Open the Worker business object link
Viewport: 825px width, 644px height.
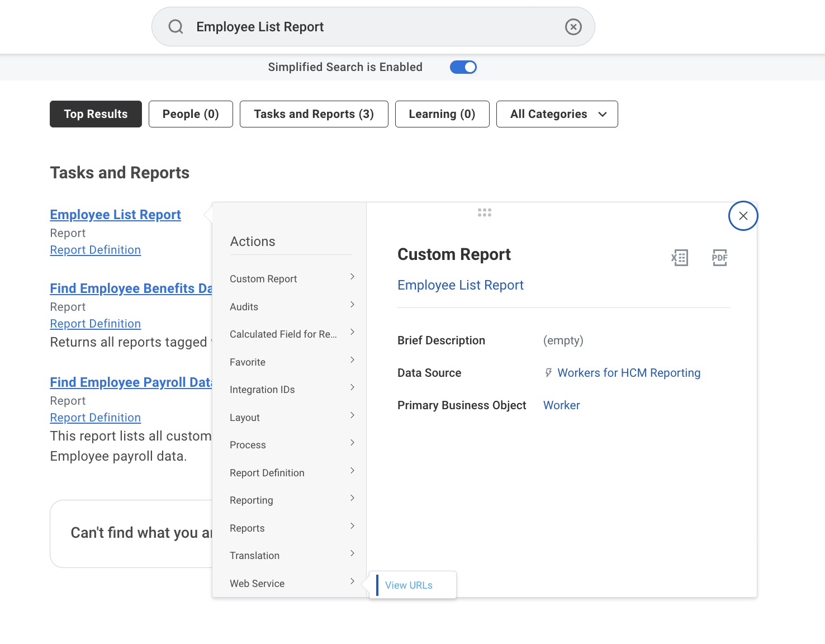click(561, 405)
